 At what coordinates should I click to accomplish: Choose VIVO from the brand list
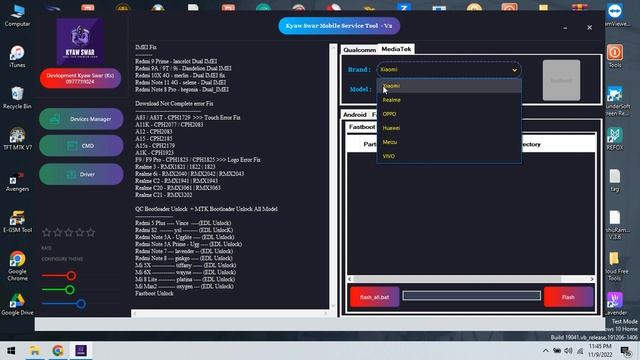(449, 156)
